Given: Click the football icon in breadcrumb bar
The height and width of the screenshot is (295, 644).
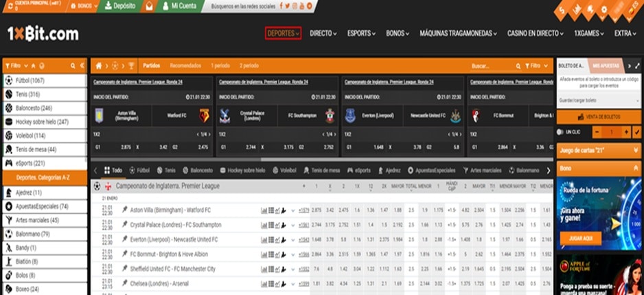Looking at the screenshot, I should [x=115, y=66].
